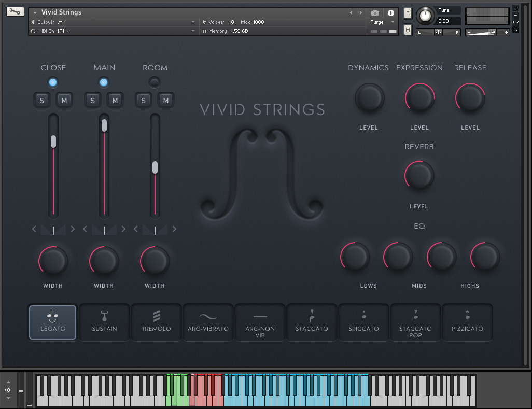Switch to the Arc-Vibrato articulation
The image size is (532, 409).
coord(208,322)
